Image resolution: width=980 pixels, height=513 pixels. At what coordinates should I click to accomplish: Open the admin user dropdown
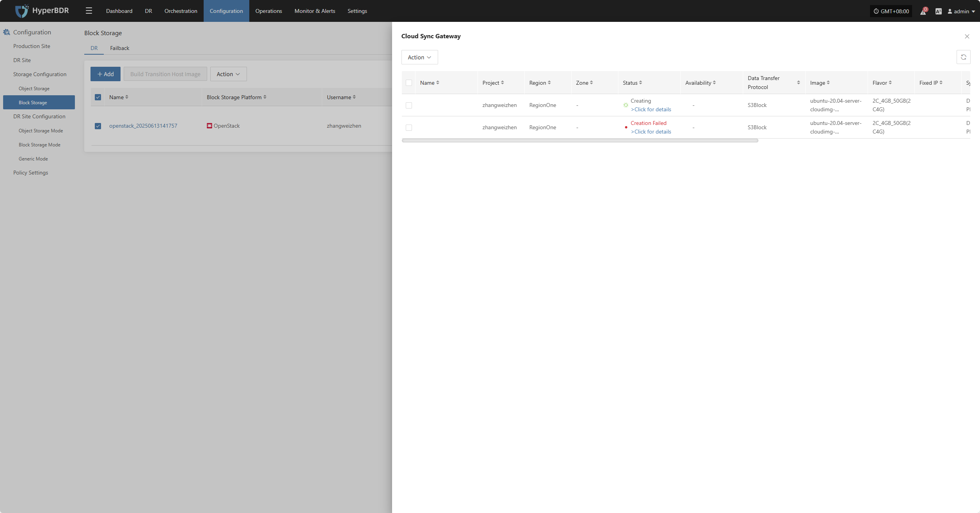[x=961, y=11]
